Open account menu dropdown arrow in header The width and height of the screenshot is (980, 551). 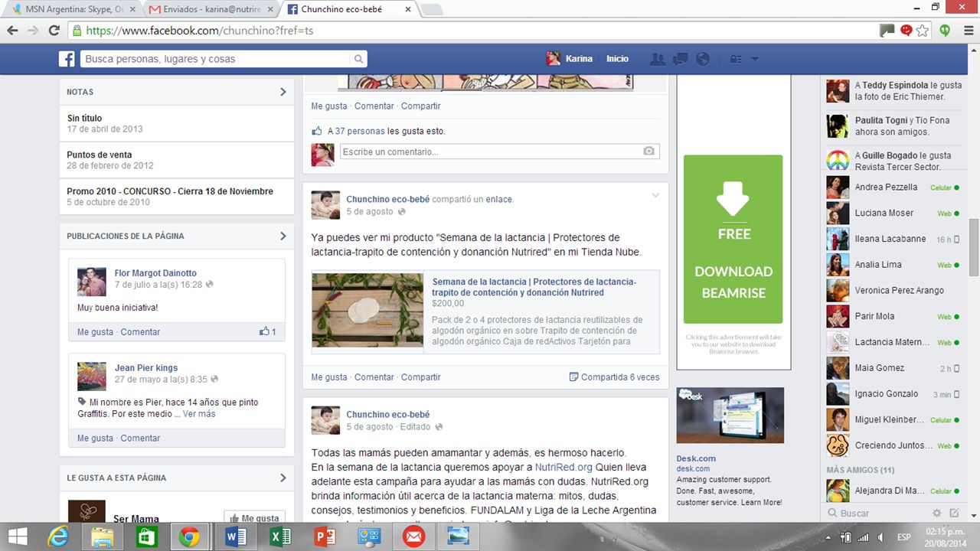(755, 59)
